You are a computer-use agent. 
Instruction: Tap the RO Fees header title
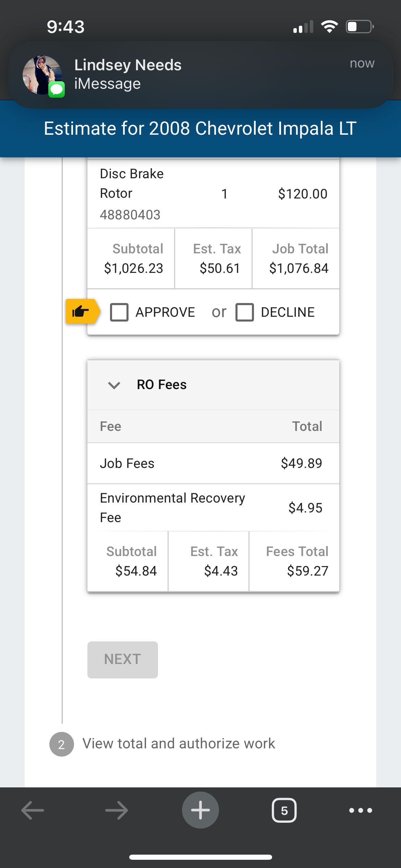coord(162,385)
